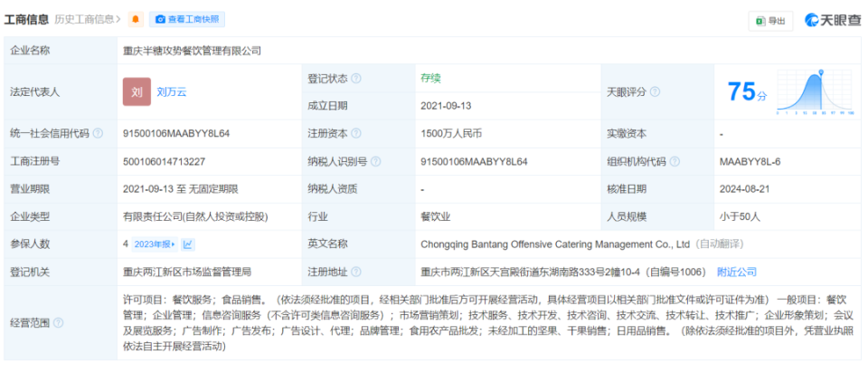
Task: Click enterprise type 有限责任公司 value
Action: pos(195,216)
